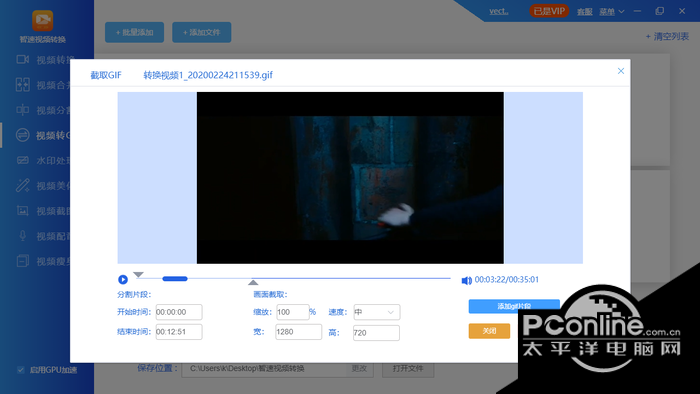Click the orange 关闭 button
The width and height of the screenshot is (700, 394).
click(489, 331)
